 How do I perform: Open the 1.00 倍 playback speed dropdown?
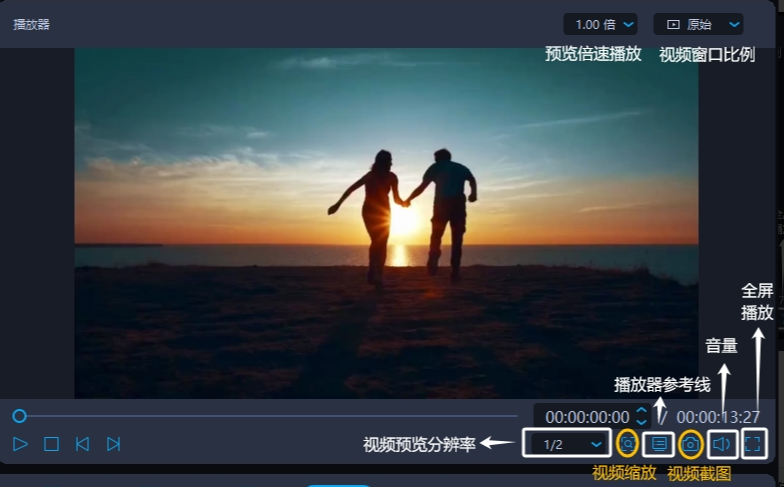[x=600, y=24]
